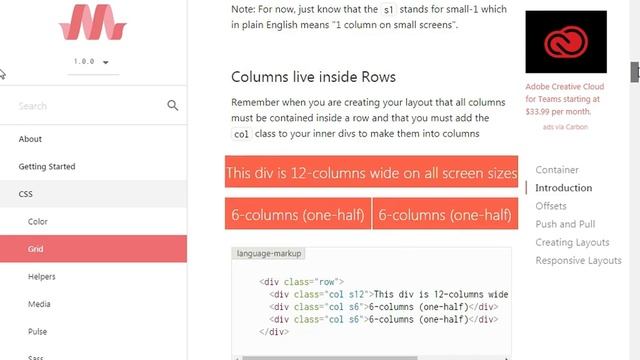Image resolution: width=640 pixels, height=360 pixels.
Task: Open the Pulse page
Action: (x=37, y=331)
